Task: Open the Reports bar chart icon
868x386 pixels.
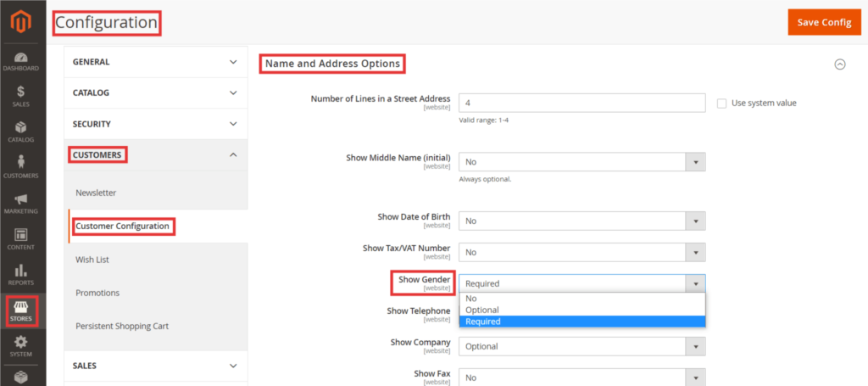Action: [x=21, y=275]
